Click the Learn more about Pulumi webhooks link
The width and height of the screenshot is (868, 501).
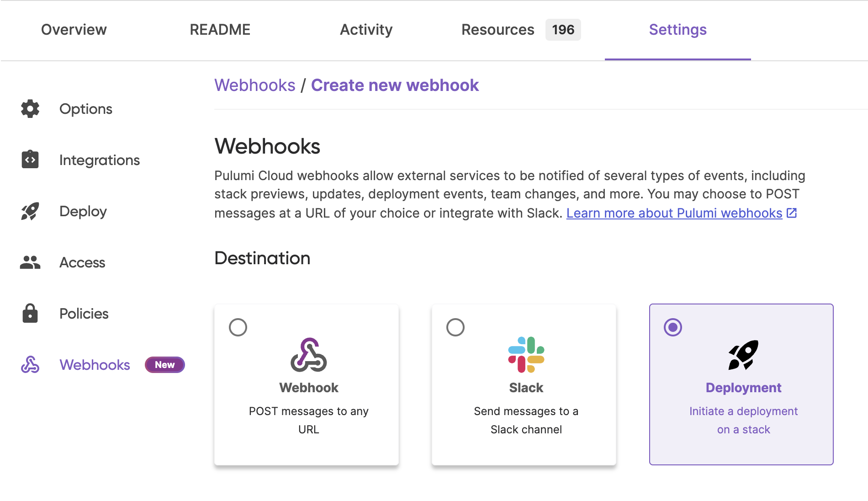[674, 213]
